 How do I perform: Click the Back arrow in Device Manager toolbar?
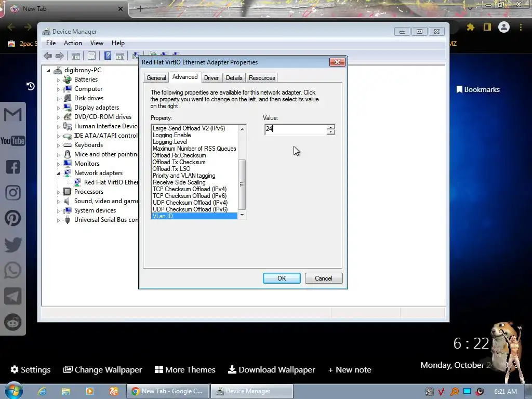[x=48, y=56]
